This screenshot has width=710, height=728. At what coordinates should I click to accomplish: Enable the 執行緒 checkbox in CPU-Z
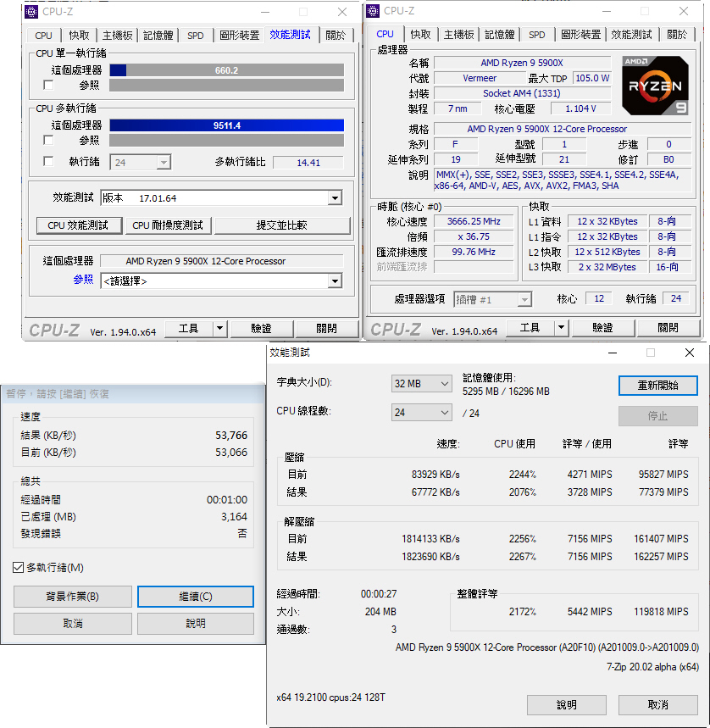pyautogui.click(x=48, y=161)
